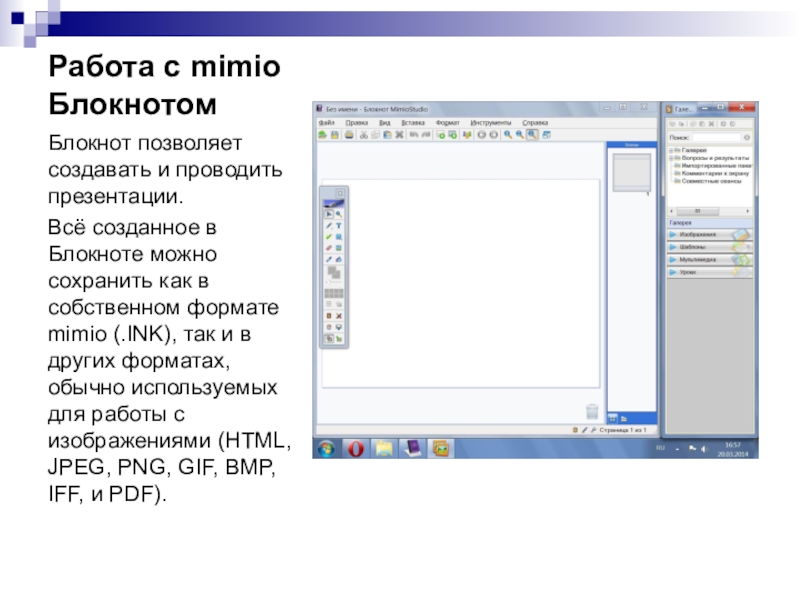Screen dimensions: 800x600
Task: Click the Copy toolbar icon
Action: tap(376, 135)
